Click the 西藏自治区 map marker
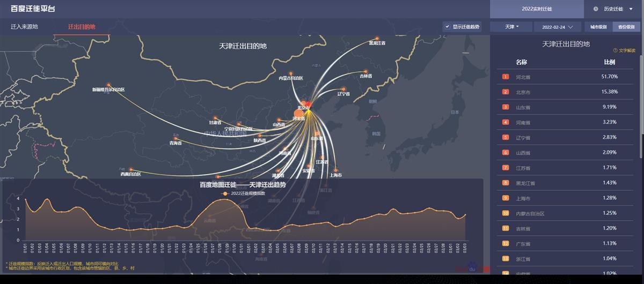644x284 pixels. coord(130,169)
